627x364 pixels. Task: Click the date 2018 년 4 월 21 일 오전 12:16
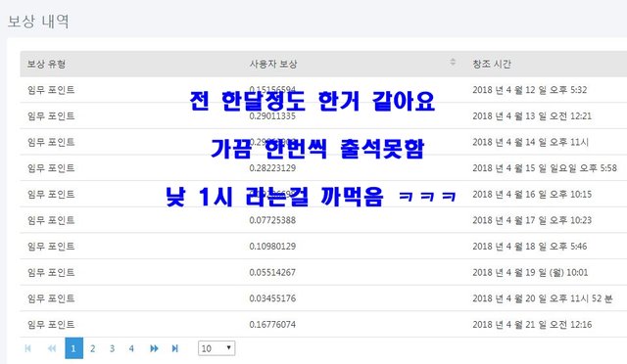pos(532,325)
